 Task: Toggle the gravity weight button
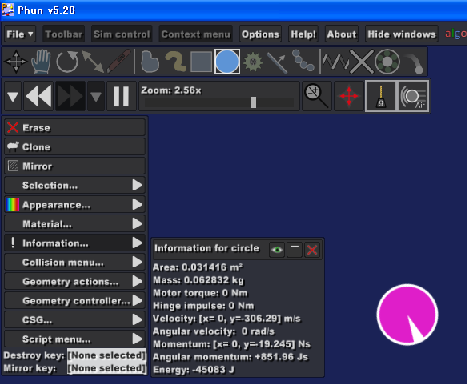381,96
